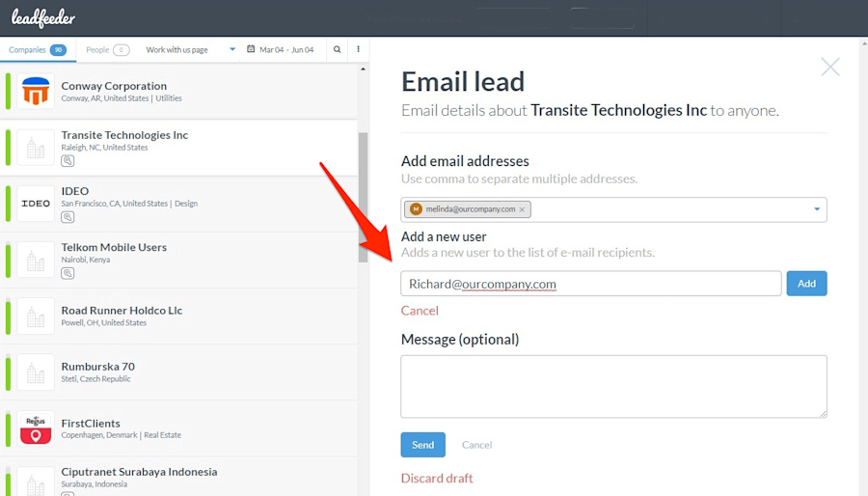Click the scroll up arrow of the company list
The image size is (868, 496).
pos(363,69)
